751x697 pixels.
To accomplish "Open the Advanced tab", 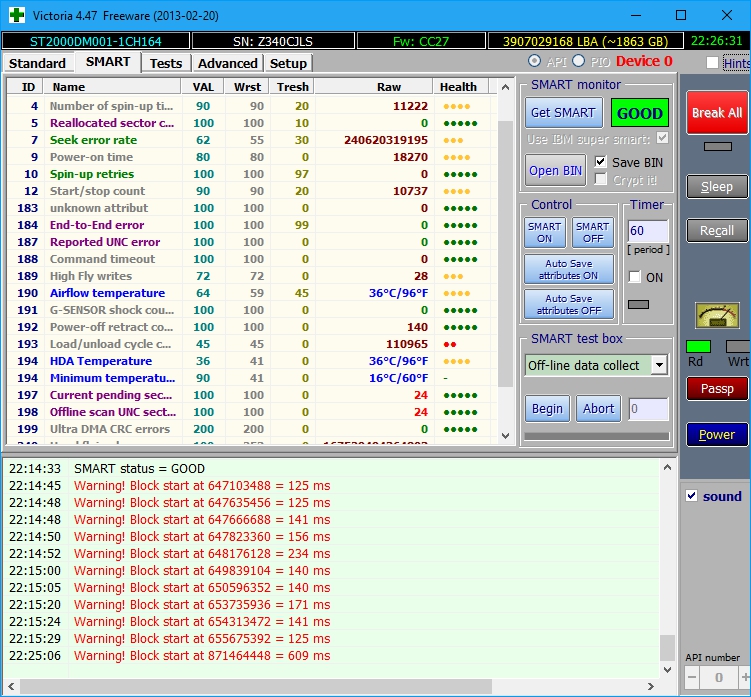I will (228, 63).
